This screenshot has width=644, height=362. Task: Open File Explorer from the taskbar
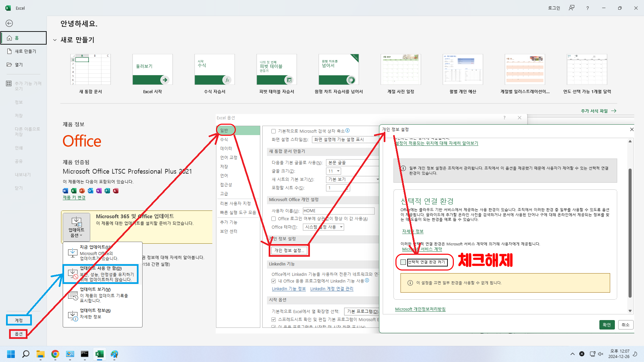point(41,354)
